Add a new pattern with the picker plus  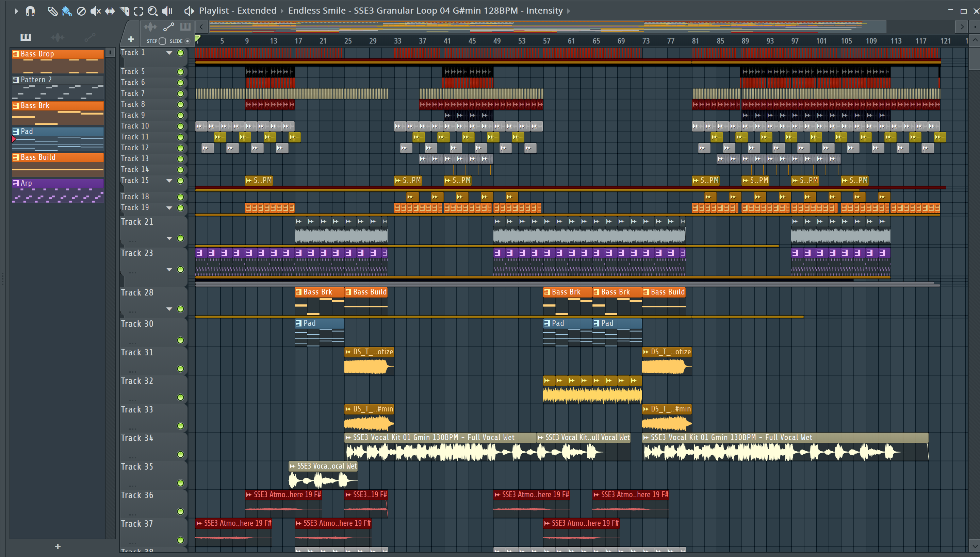coord(58,546)
